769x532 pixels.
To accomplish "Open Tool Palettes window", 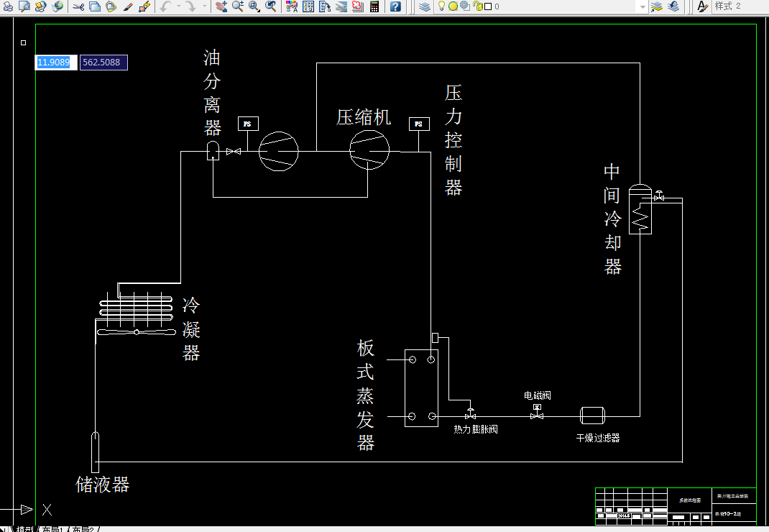I will tap(325, 6).
